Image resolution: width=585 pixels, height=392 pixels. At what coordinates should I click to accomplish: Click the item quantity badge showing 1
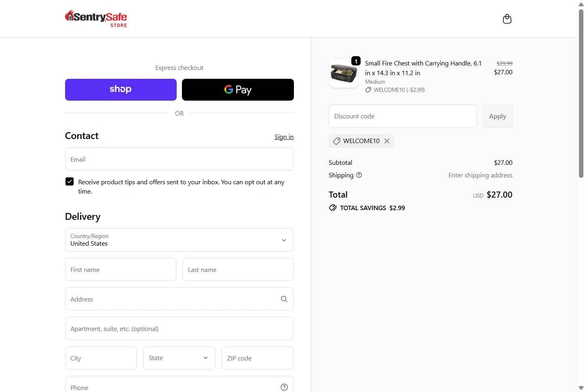[x=356, y=61]
